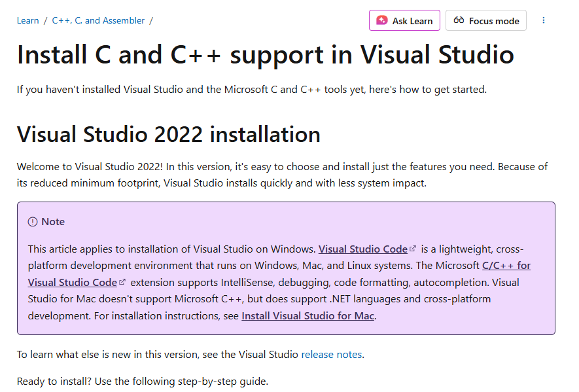The width and height of the screenshot is (579, 392).
Task: Click the Focus mode glasses icon
Action: coord(459,20)
